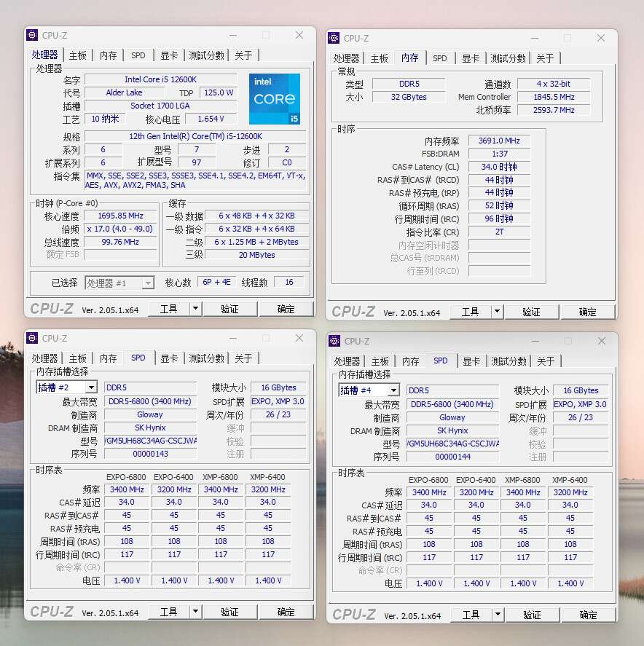The width and height of the screenshot is (644, 646).
Task: Select the 型号 value field showing GM5UH68C34AG
Action: [x=150, y=440]
